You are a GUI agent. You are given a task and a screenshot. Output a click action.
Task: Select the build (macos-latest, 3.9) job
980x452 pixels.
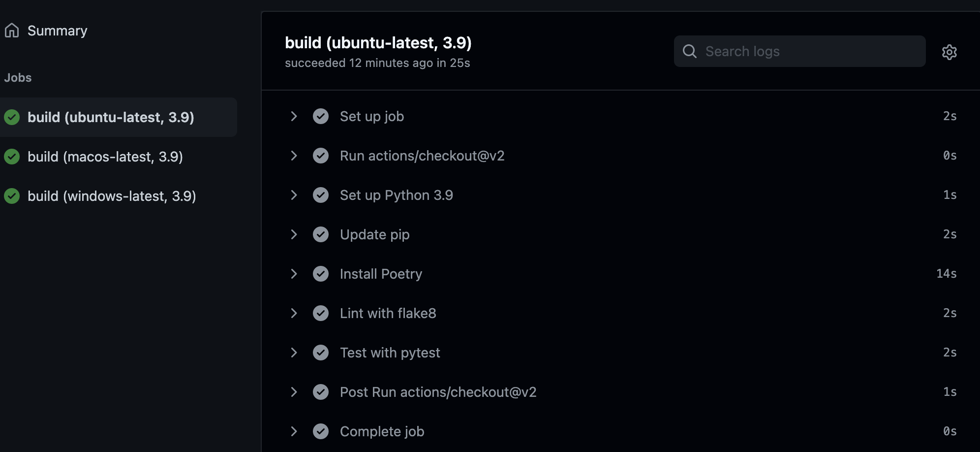tap(105, 157)
